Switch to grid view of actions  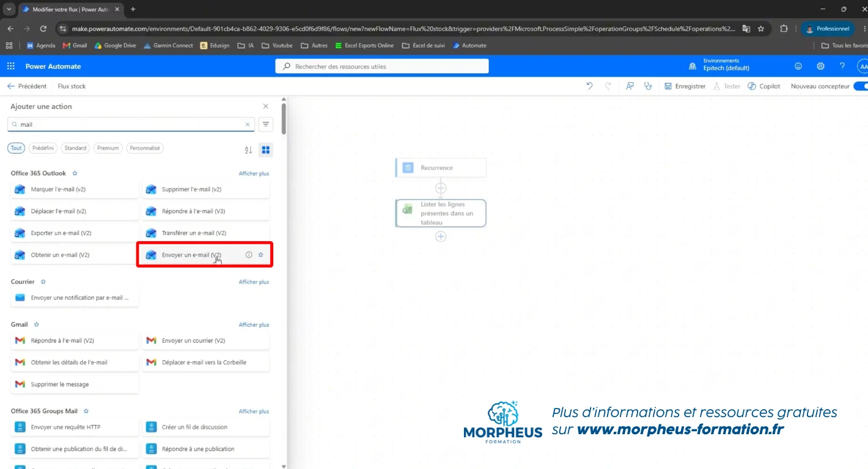[x=266, y=150]
